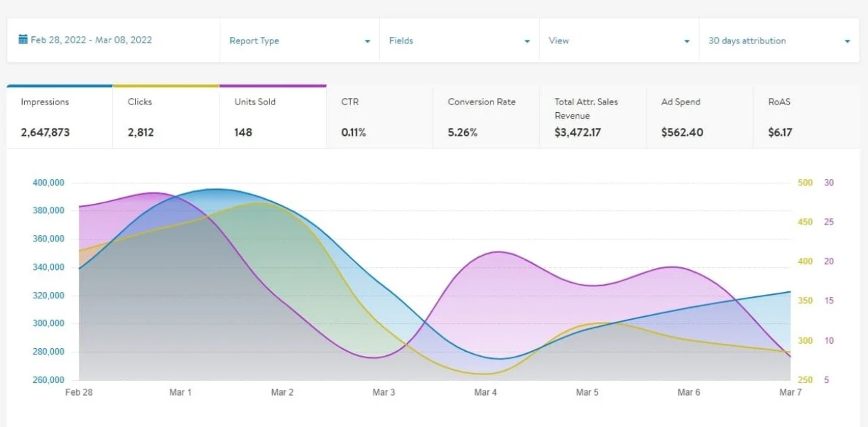The width and height of the screenshot is (868, 427).
Task: Open the 30 days attribution dropdown
Action: tap(778, 41)
